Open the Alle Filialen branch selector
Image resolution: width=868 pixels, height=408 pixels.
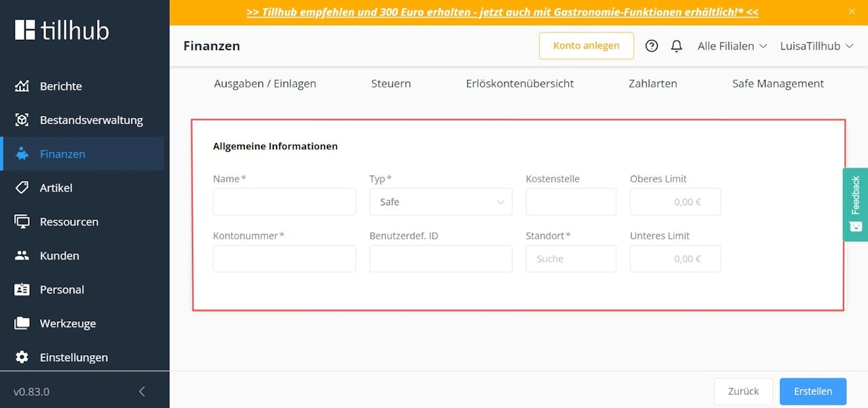[x=732, y=46]
